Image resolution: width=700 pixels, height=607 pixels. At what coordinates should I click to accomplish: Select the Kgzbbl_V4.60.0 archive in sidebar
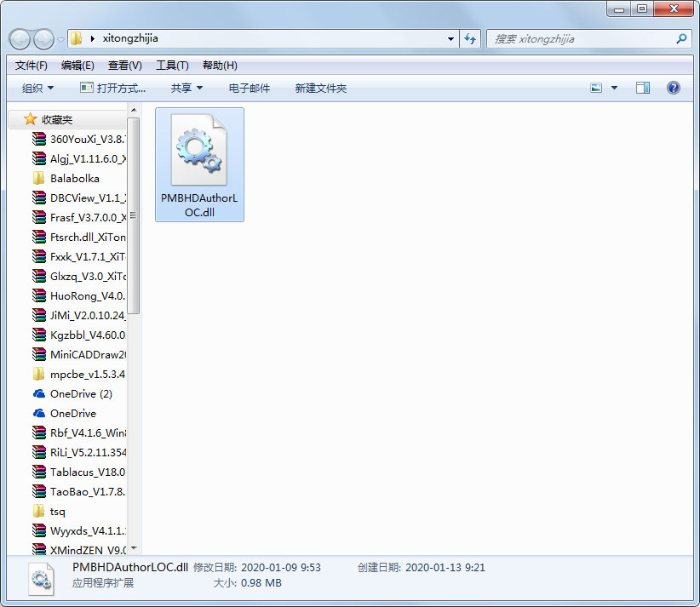[x=78, y=335]
